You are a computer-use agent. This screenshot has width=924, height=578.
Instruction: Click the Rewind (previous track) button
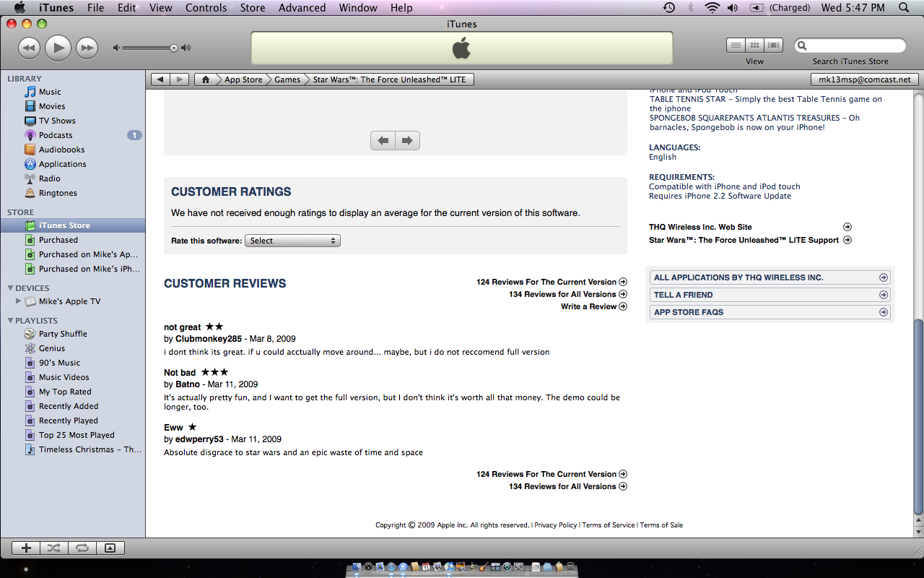pos(29,48)
